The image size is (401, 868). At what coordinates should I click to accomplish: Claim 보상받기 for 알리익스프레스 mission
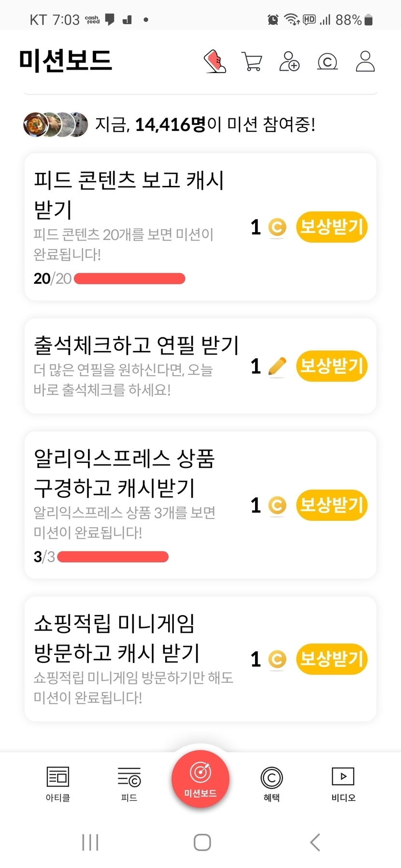[x=331, y=505]
